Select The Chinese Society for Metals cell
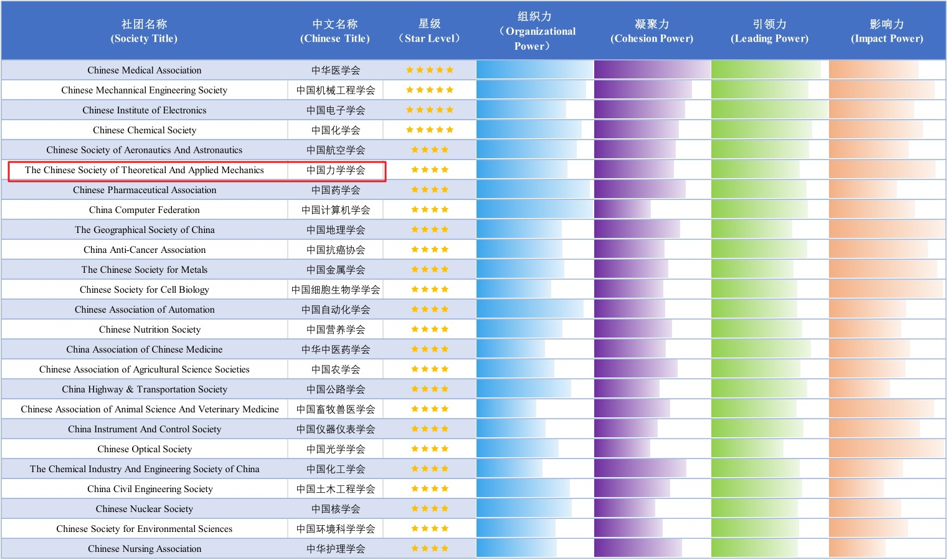 [145, 270]
